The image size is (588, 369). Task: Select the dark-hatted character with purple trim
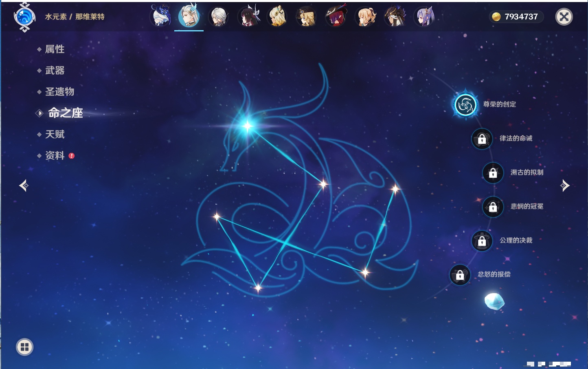pos(395,17)
